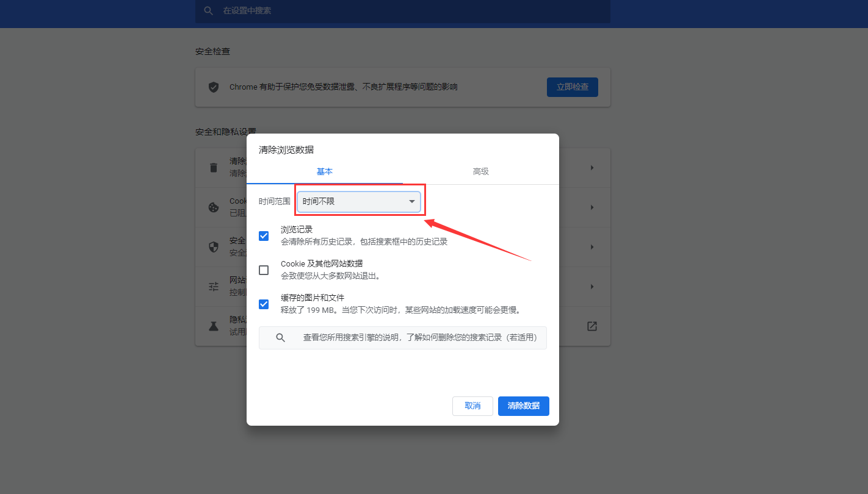Uncheck 缓存的图片和文件
This screenshot has height=494, width=868.
click(263, 304)
